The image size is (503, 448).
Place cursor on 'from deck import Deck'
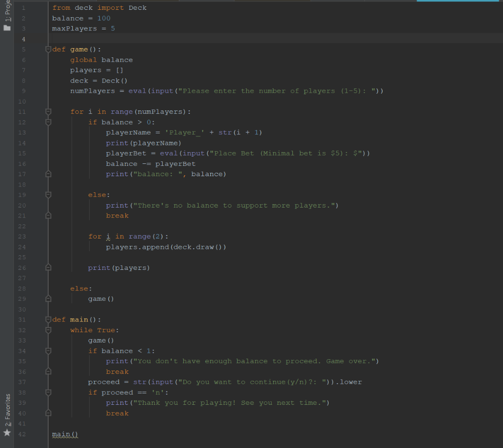[99, 8]
